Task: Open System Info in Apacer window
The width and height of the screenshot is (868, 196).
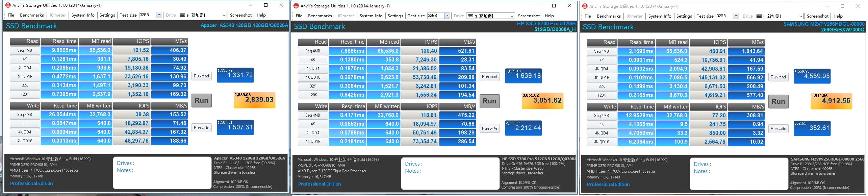Action: 83,15
